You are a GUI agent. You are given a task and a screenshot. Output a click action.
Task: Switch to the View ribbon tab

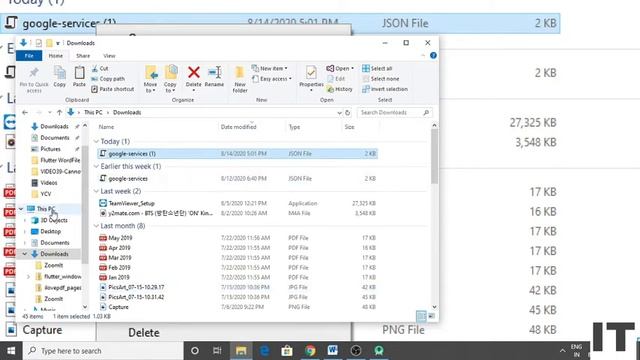109,56
